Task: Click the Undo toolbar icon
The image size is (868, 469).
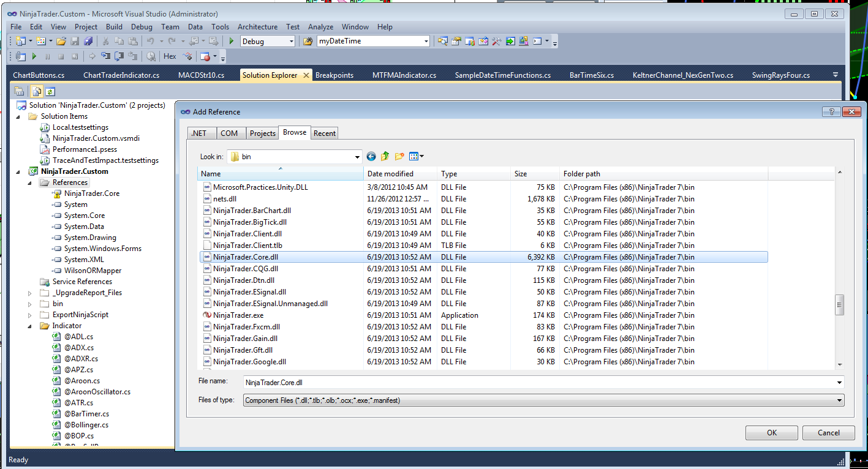Action: (x=151, y=41)
